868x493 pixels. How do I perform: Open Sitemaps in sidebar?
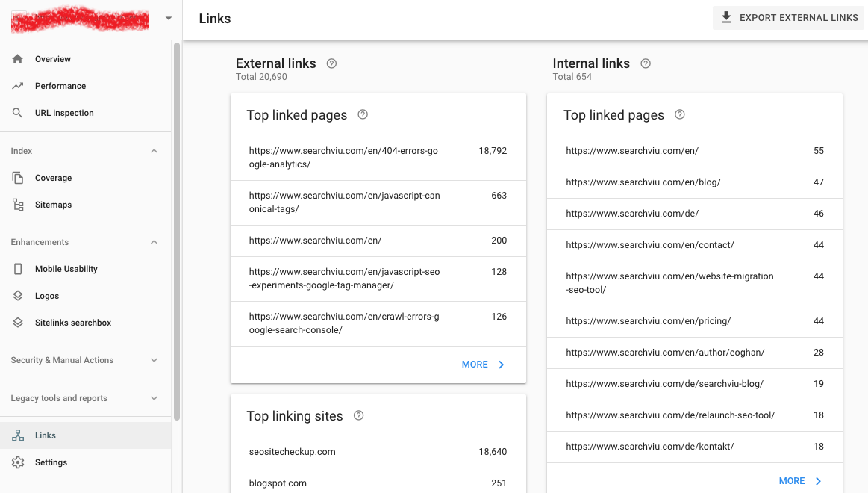[x=86, y=205]
